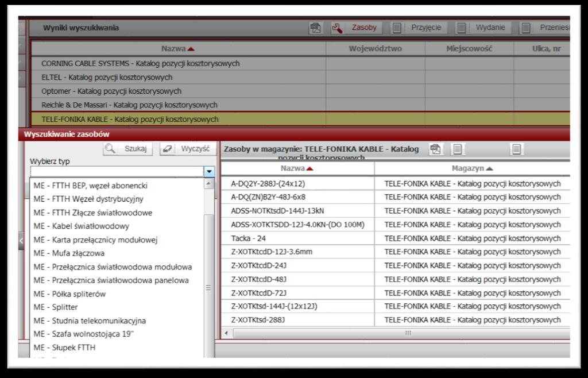Select resource Z-XOTKtsd-288J
Image resolution: width=588 pixels, height=378 pixels.
tap(297, 320)
